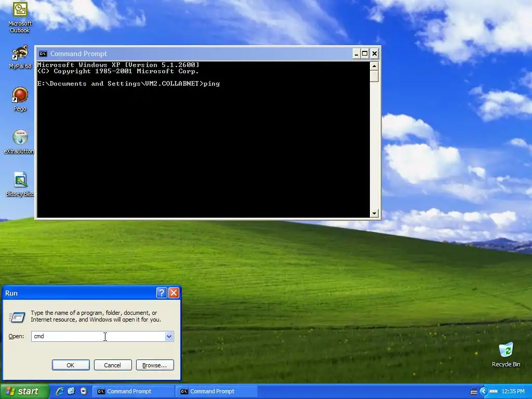Select the Pego desktop shortcut
This screenshot has width=532, height=399.
pyautogui.click(x=20, y=99)
